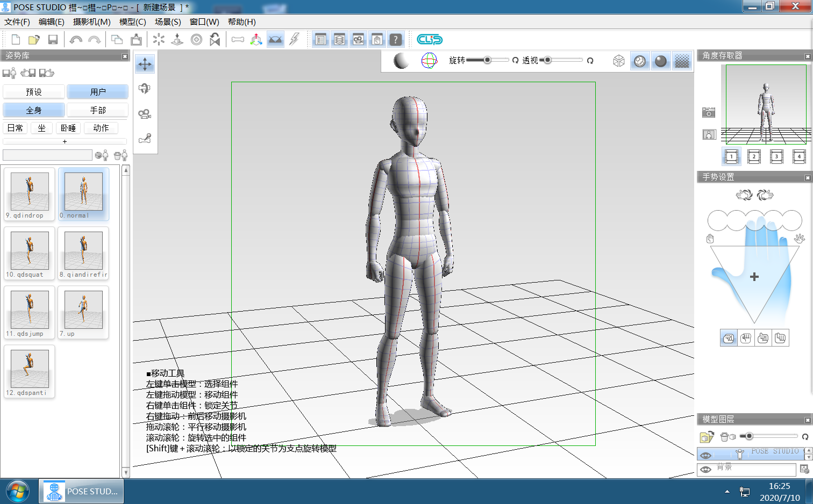Image resolution: width=813 pixels, height=504 pixels.
Task: Click the mirror flip pose icon
Action: coord(215,40)
